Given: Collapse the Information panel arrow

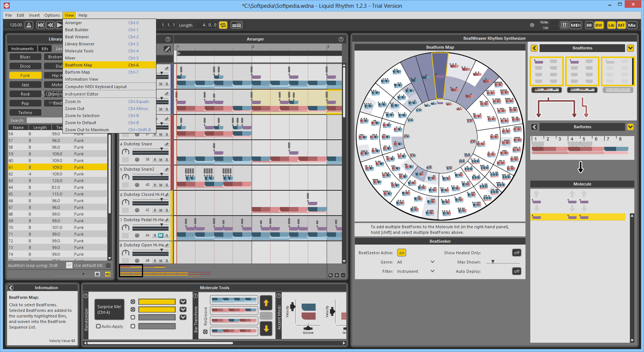Looking at the screenshot, I should click(x=11, y=288).
